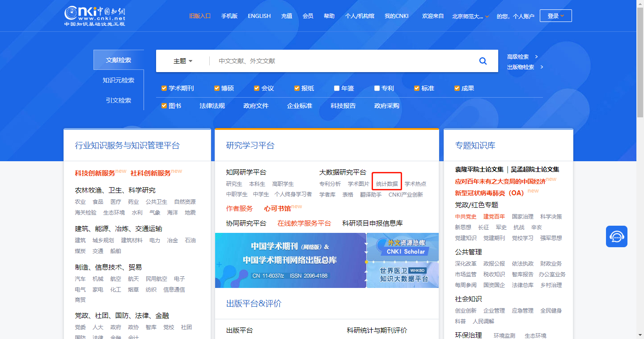Enable the 专利 checkbox
Viewport: 644px width, 339px height.
[x=377, y=88]
